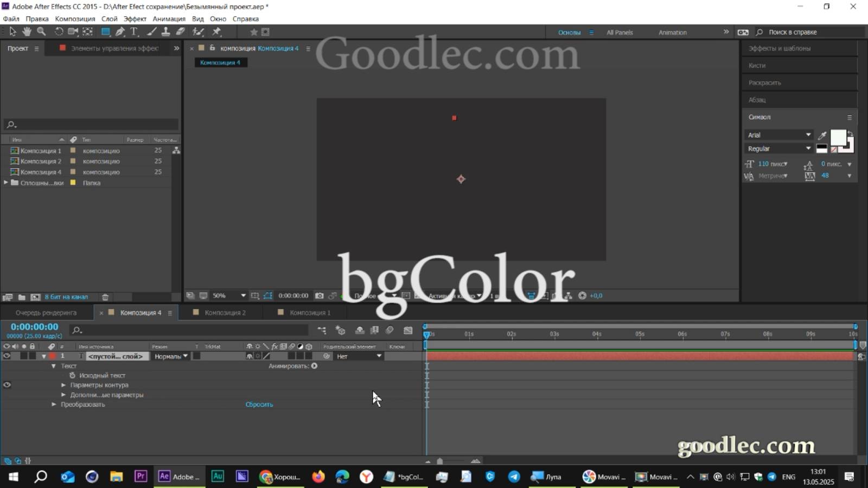Click Сбросить to reset Преобразовать properties

pos(259,404)
